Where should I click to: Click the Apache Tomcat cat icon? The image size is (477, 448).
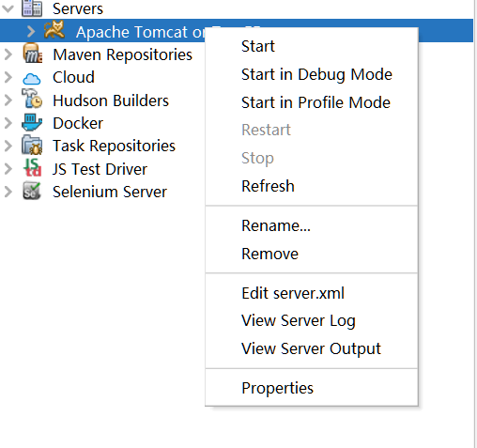[x=54, y=30]
